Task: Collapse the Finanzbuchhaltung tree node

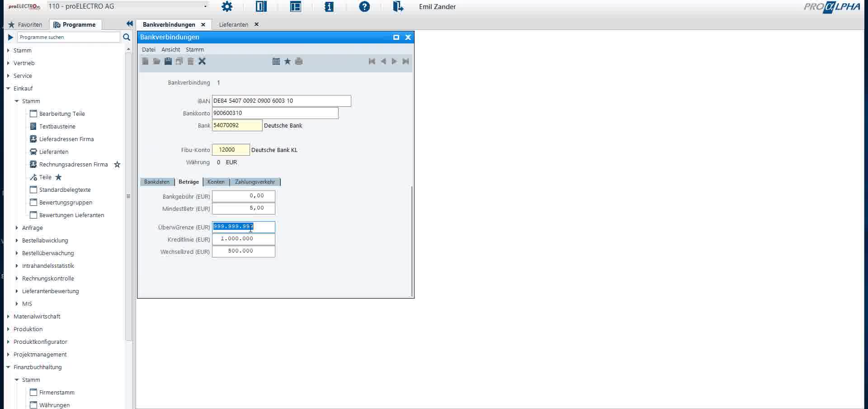Action: [8, 367]
